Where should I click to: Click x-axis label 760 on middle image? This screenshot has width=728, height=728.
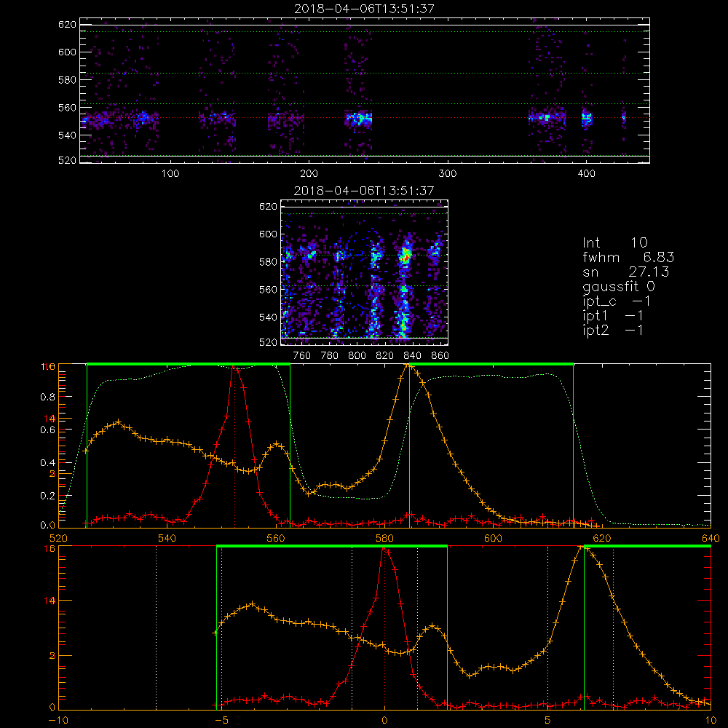[x=302, y=356]
